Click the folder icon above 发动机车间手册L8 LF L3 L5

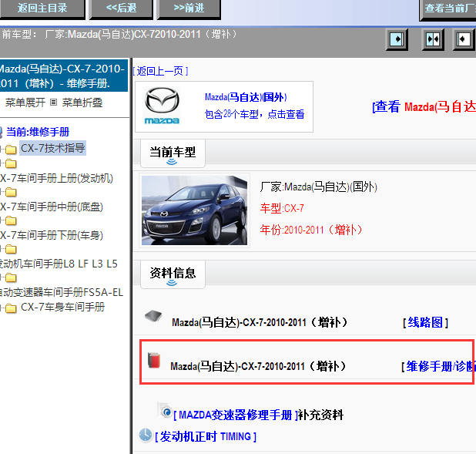click(11, 249)
